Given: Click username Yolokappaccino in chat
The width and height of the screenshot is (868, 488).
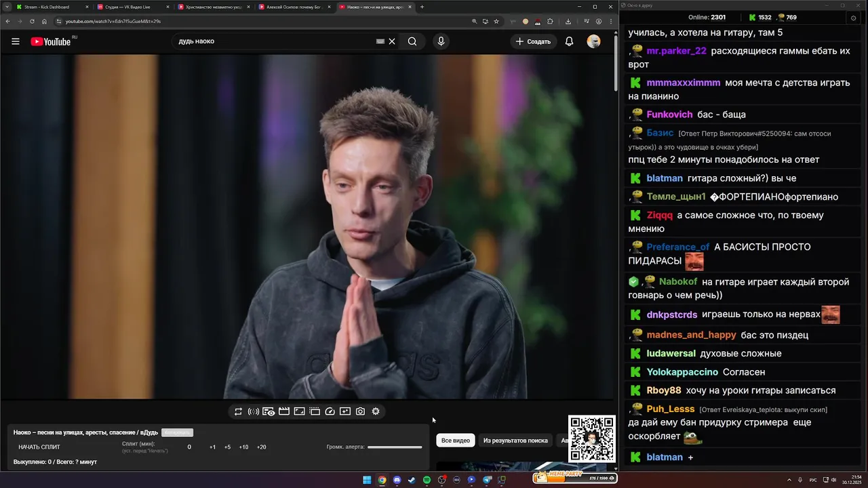Looking at the screenshot, I should click(682, 372).
